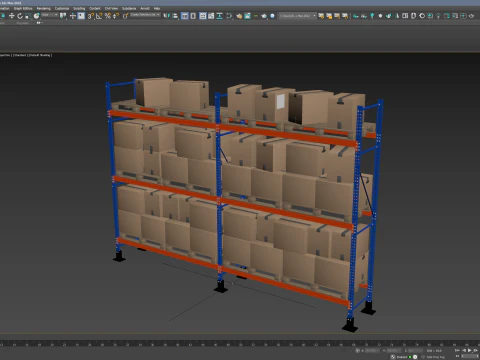Click the timeline track bar ruler

240,343
